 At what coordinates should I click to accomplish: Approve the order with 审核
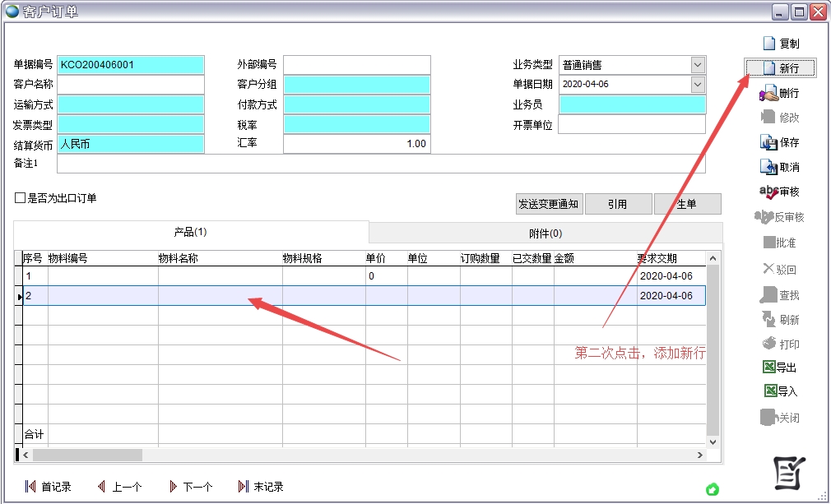(768, 192)
